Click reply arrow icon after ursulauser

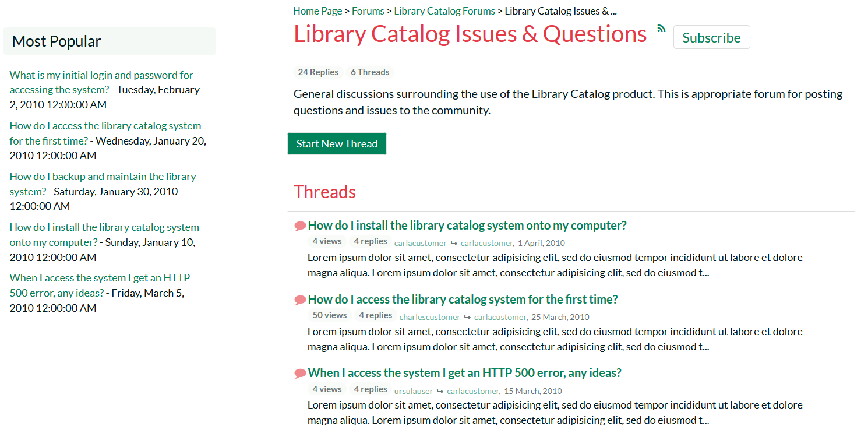click(440, 392)
